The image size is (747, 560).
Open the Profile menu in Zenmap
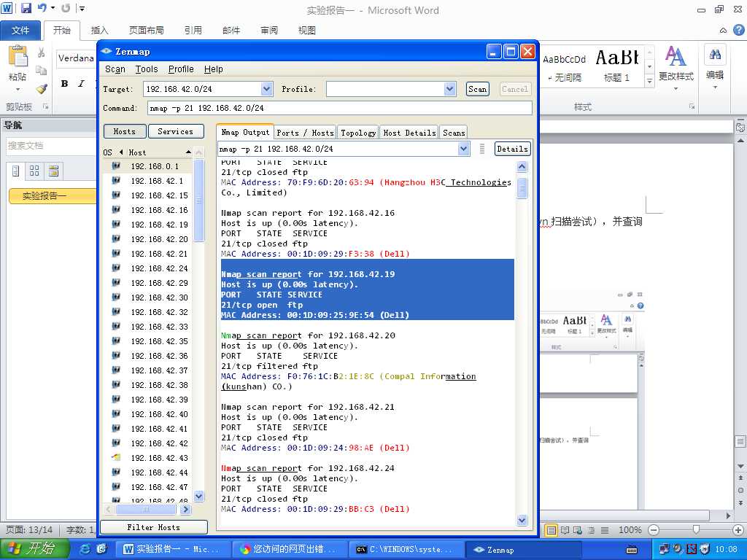point(181,69)
